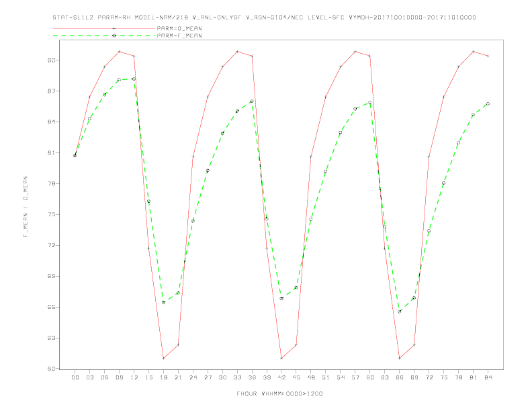Screen dimensions: 532x411
Task: Click x-axis tick label 45
Action: [296, 377]
